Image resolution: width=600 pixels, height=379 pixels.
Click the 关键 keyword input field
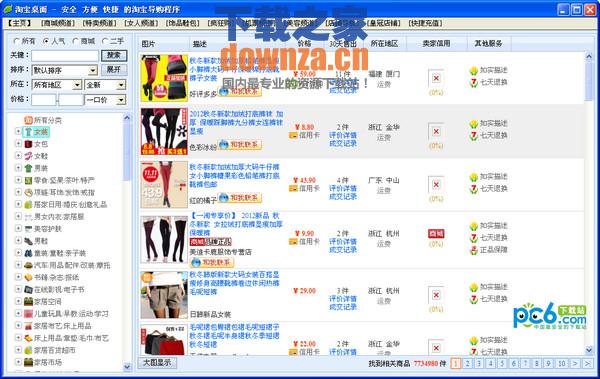(65, 56)
